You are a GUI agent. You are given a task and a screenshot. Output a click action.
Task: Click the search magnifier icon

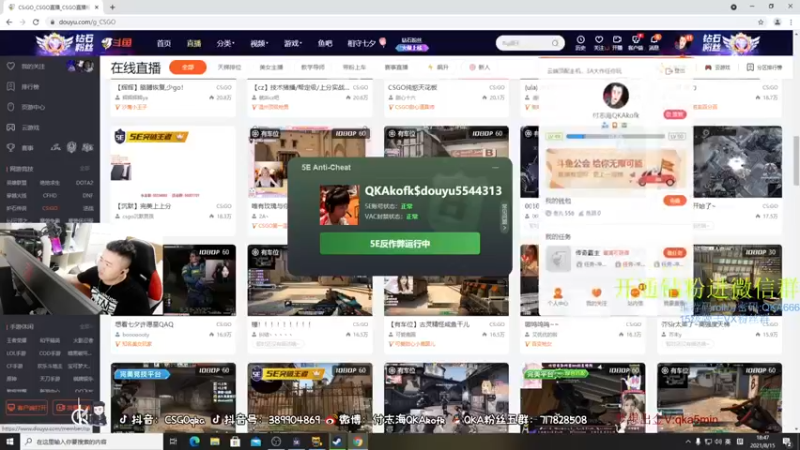555,43
